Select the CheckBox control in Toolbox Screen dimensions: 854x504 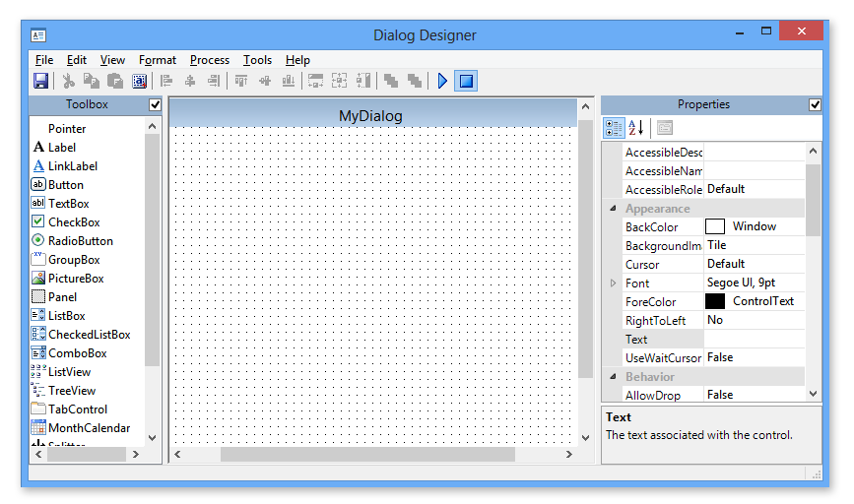coord(74,222)
